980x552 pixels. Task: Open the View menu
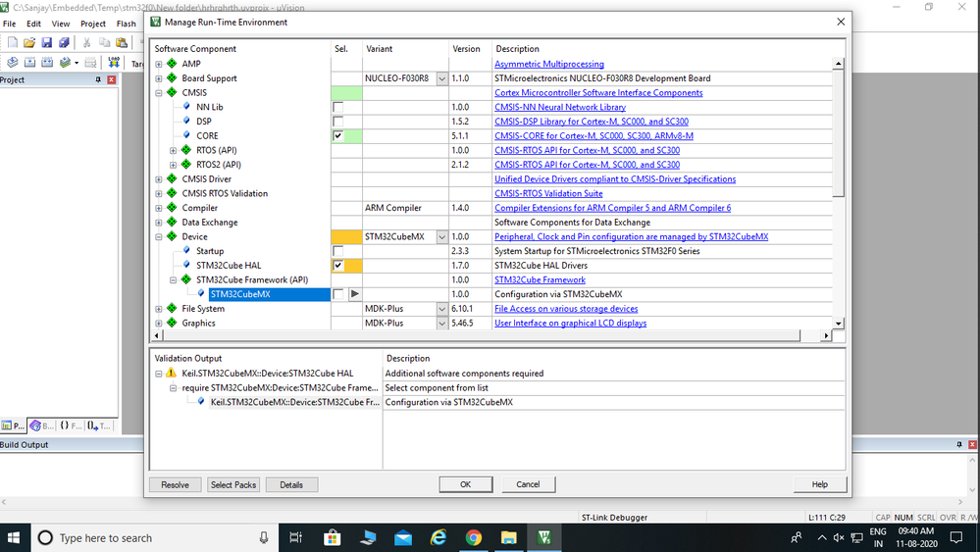tap(61, 24)
